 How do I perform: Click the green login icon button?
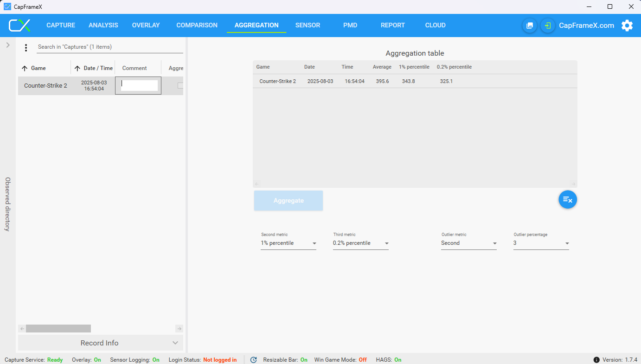tap(548, 26)
